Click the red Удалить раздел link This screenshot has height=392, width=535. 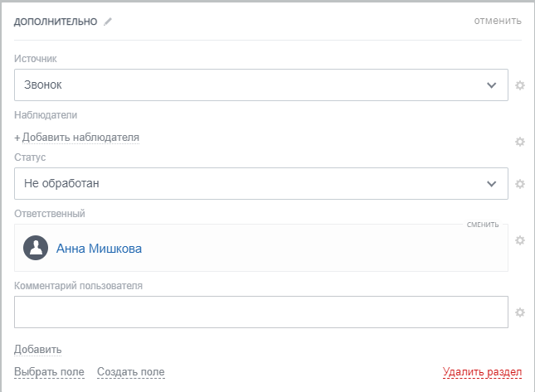[482, 372]
